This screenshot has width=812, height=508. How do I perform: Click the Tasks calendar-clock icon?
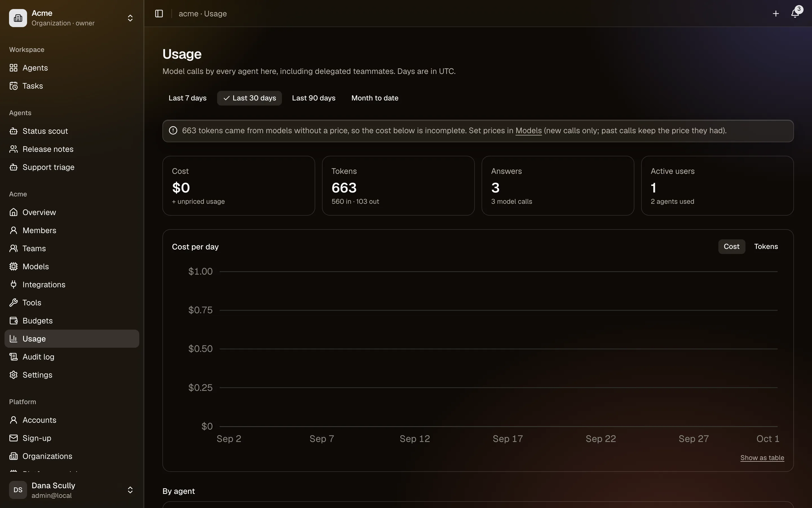(x=14, y=86)
